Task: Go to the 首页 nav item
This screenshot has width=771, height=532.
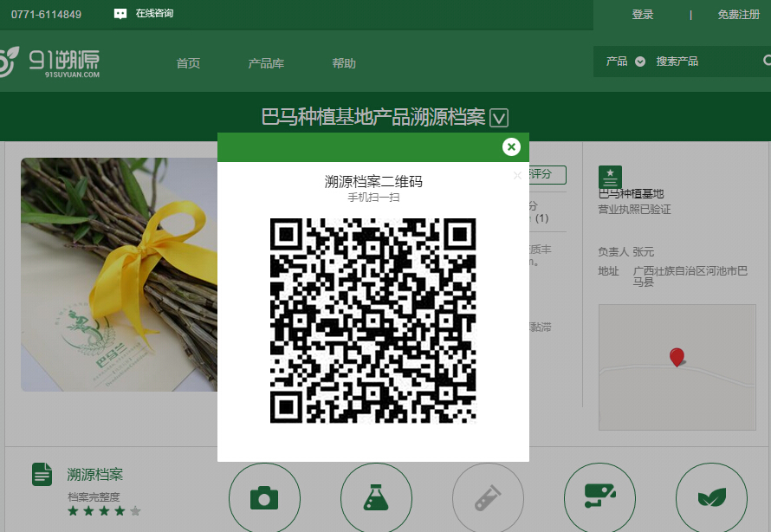Action: [188, 63]
